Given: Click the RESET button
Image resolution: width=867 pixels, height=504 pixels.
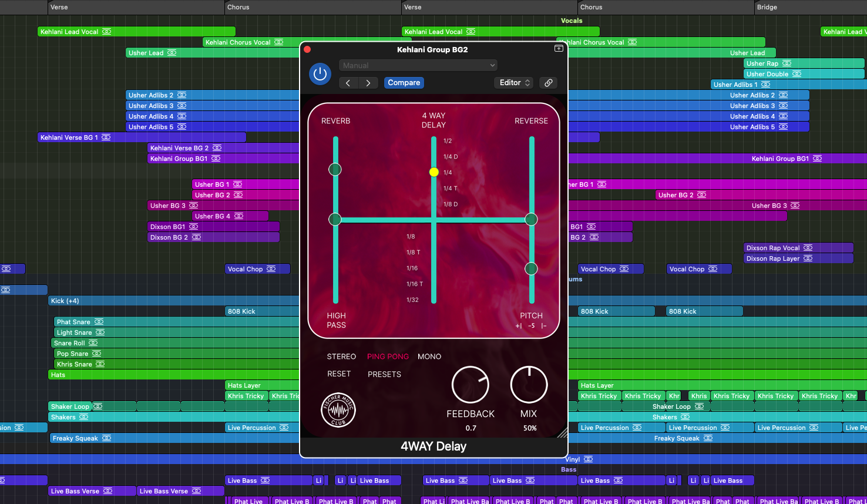Looking at the screenshot, I should click(339, 374).
